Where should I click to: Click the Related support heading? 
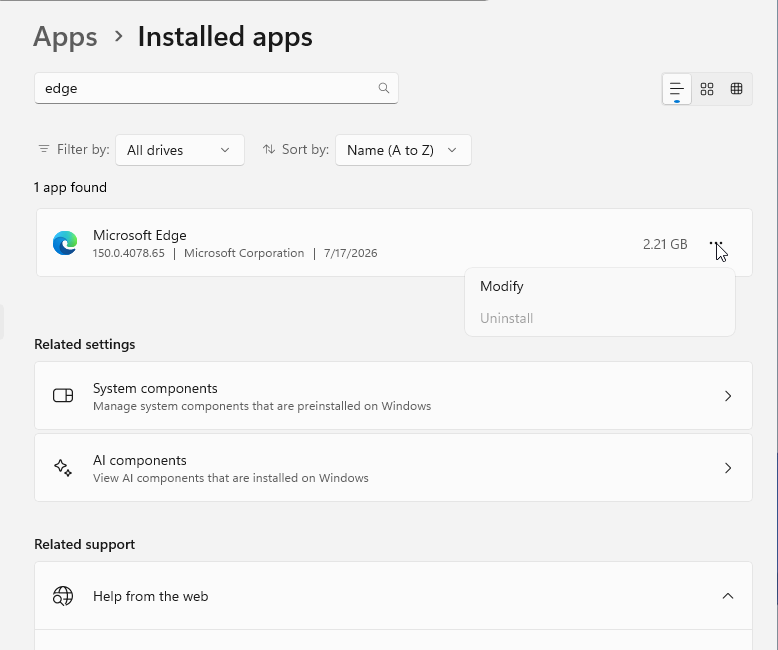84,544
